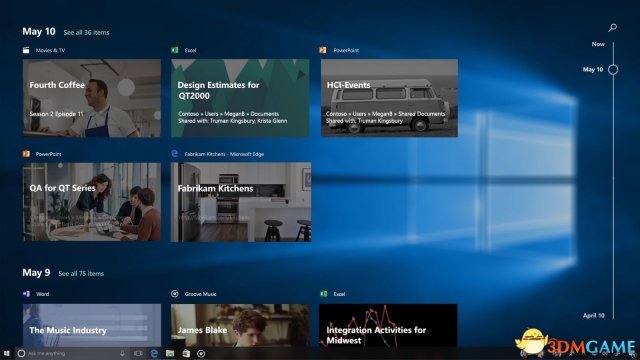The width and height of the screenshot is (640, 360).
Task: Click the Windows Start button
Action: [7, 353]
